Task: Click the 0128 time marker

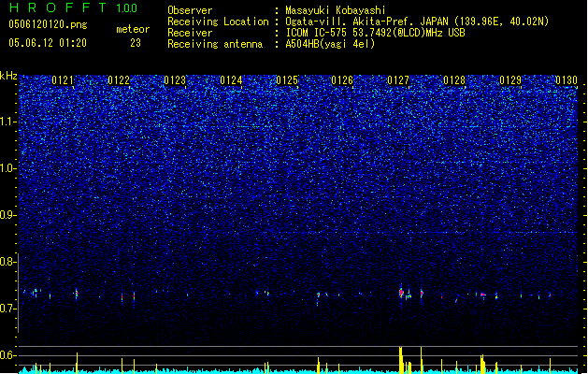Action: coord(454,80)
